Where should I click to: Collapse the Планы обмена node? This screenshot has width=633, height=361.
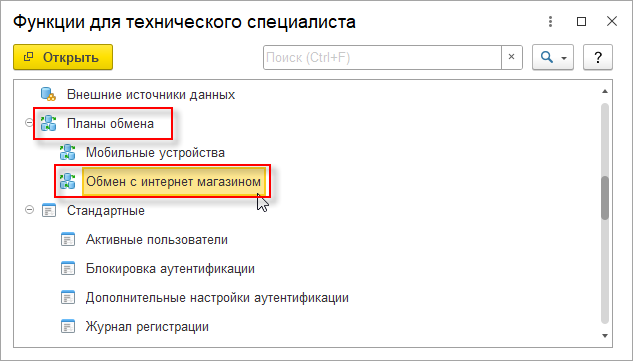29,123
